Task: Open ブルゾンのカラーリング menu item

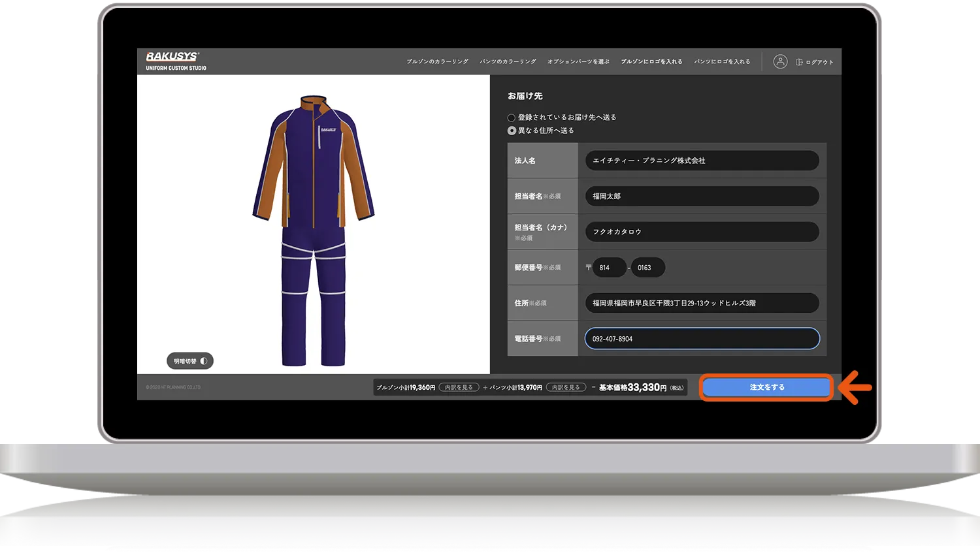Action: click(x=437, y=61)
